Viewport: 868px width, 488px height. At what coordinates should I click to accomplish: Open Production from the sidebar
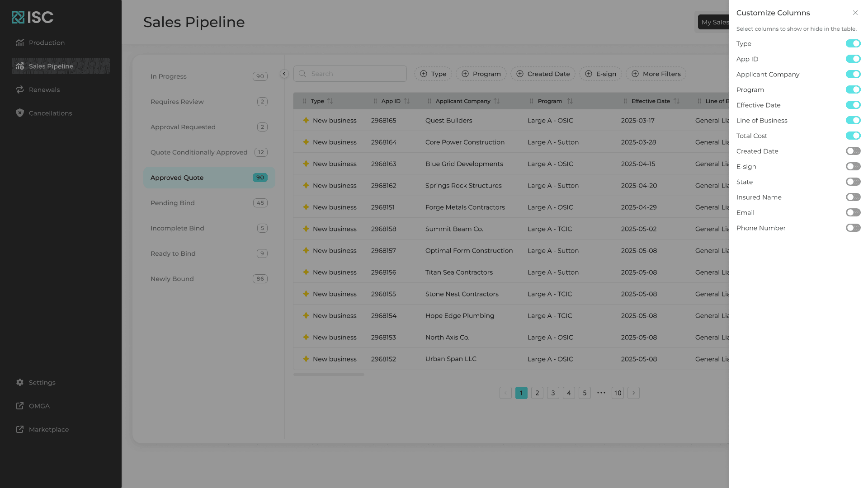pyautogui.click(x=61, y=42)
